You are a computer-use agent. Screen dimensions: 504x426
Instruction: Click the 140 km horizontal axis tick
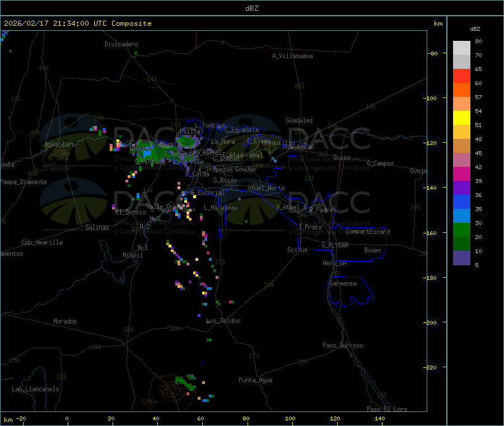pos(380,418)
